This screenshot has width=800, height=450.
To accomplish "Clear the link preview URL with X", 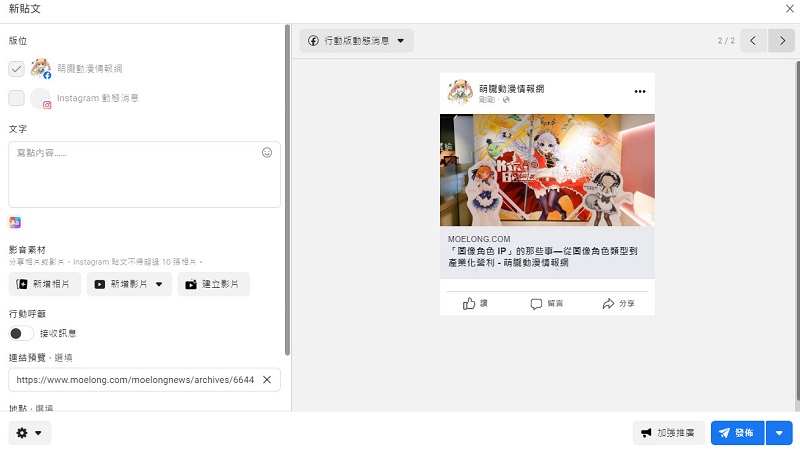I will (x=267, y=380).
